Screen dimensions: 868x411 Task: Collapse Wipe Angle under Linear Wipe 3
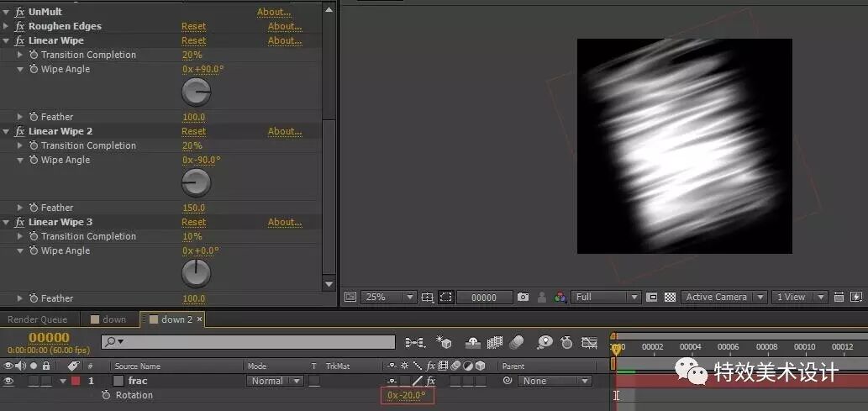coord(20,250)
